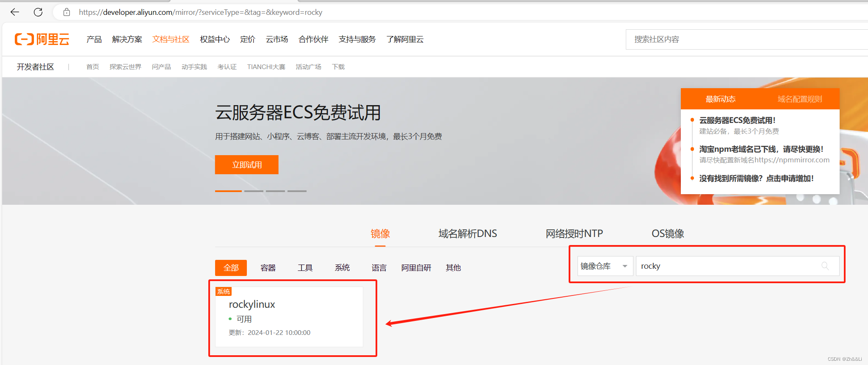
Task: Switch to 域名配置规则 tab
Action: [x=800, y=99]
